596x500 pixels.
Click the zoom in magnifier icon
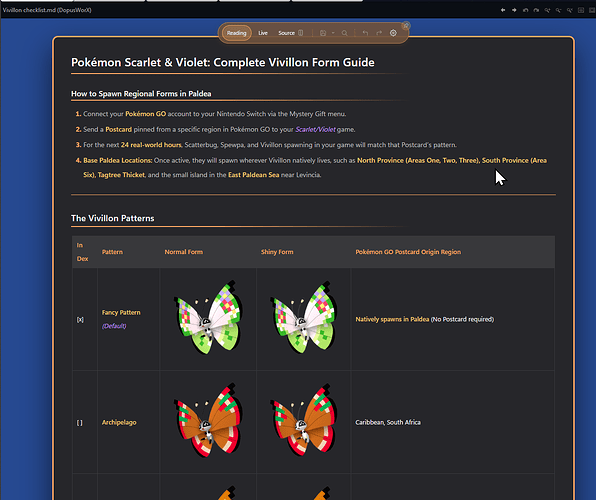[x=547, y=10]
